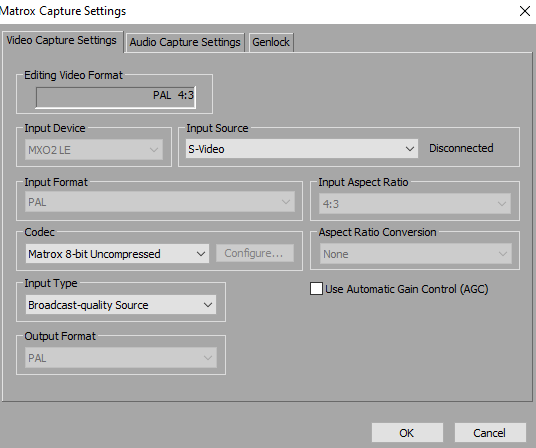Image resolution: width=536 pixels, height=448 pixels.
Task: Enable Use Automatic Gain Control checkbox
Action: [x=316, y=289]
